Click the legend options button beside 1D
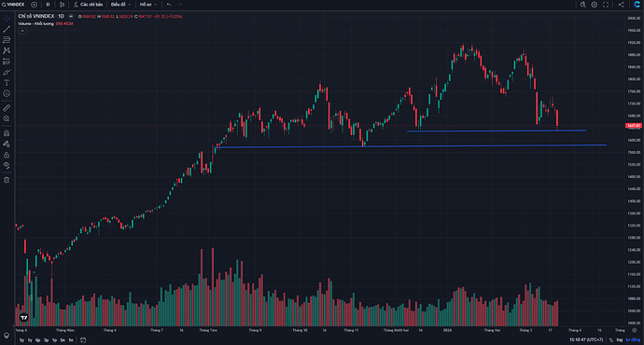644x345 pixels. pos(71,17)
